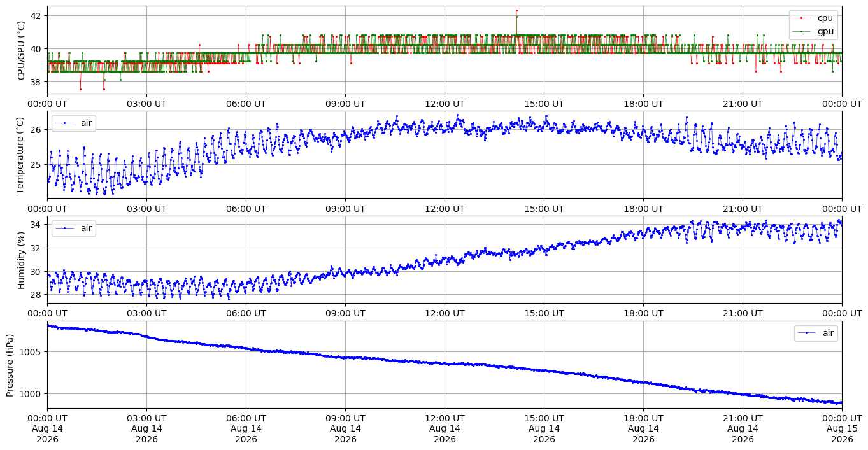Click the 18:00 UT tick under Humidity plot
Viewport: 868px width, 450px height.
click(643, 313)
